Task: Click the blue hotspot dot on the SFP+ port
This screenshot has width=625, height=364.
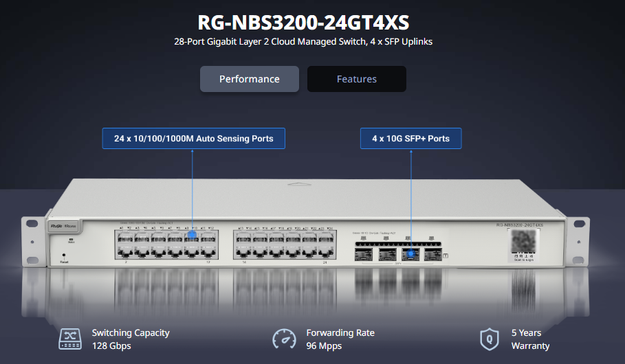Action: 410,253
